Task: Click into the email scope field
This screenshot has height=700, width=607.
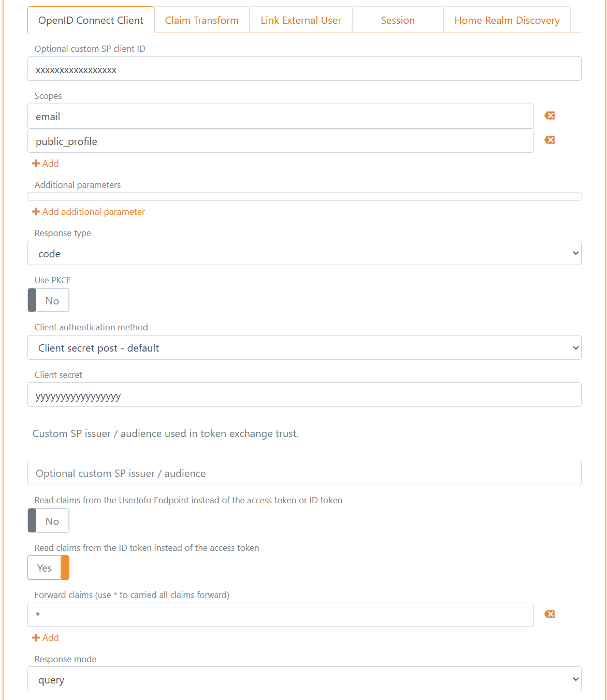Action: [281, 116]
